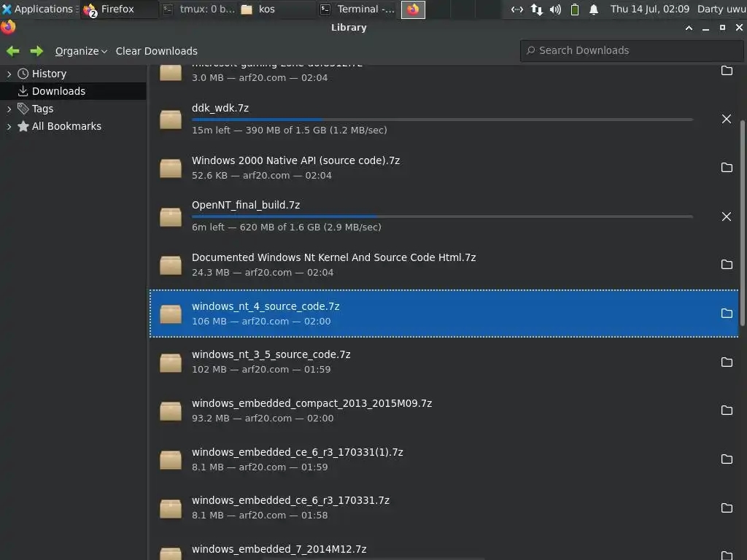Show windows_embedded_compact_2013 file in folder

727,410
